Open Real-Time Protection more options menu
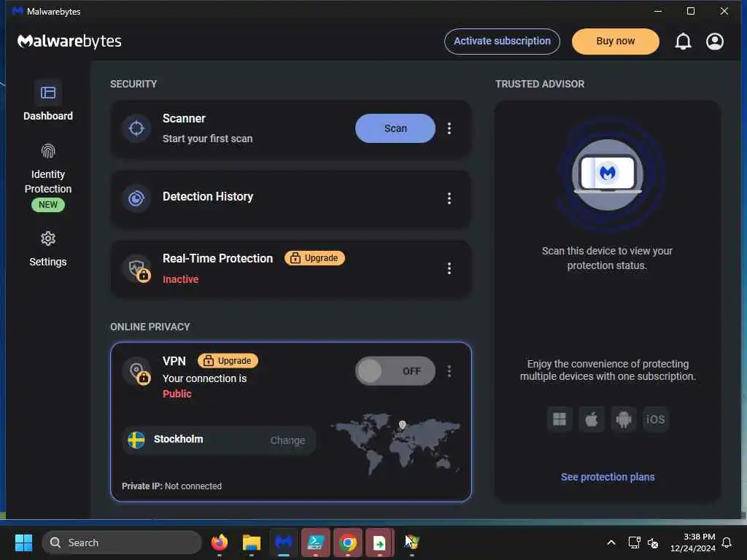Image resolution: width=747 pixels, height=560 pixels. 449,268
